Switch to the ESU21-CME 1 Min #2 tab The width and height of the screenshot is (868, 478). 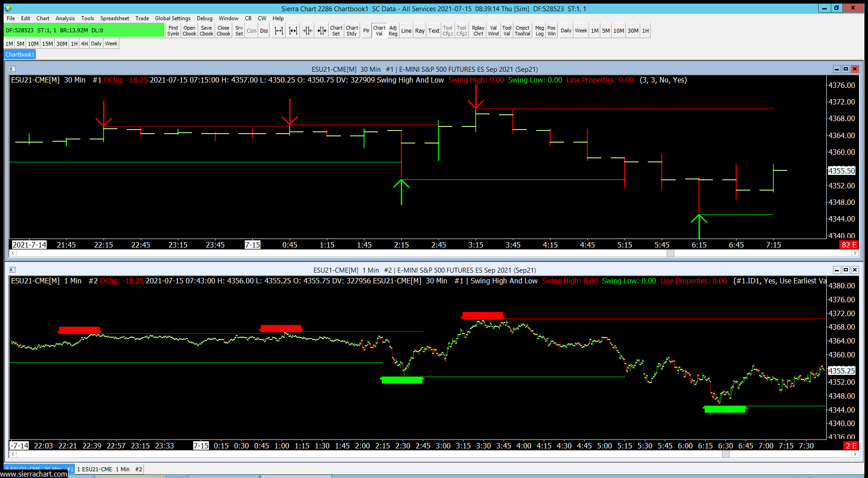pos(109,469)
